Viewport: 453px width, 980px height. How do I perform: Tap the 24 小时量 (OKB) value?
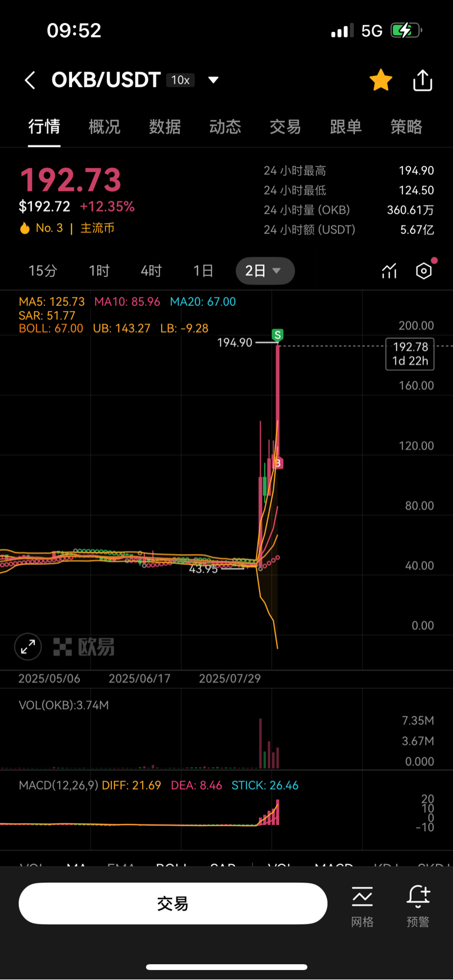tap(411, 210)
